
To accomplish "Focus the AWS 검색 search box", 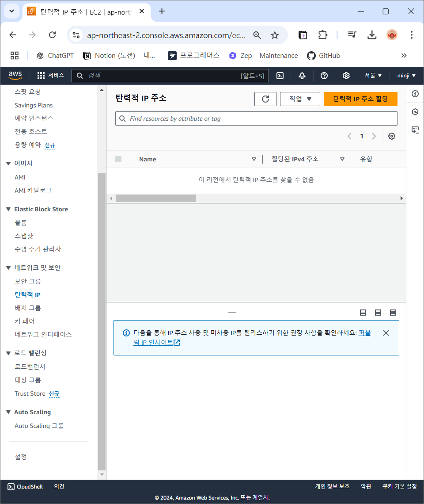I will (170, 76).
